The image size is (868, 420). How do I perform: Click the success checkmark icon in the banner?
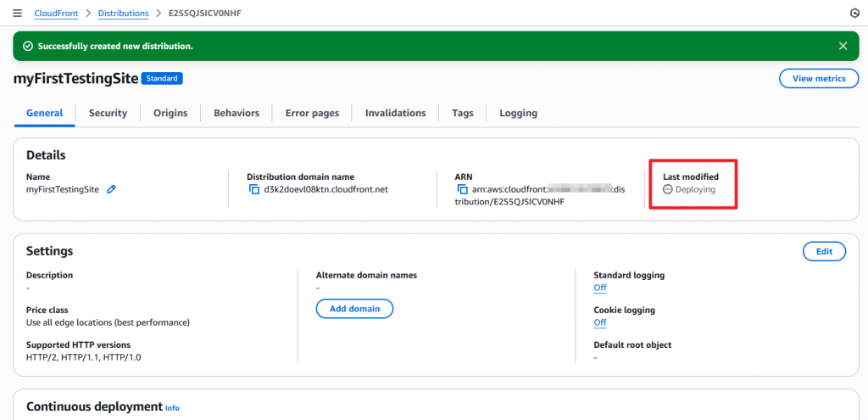[x=27, y=46]
